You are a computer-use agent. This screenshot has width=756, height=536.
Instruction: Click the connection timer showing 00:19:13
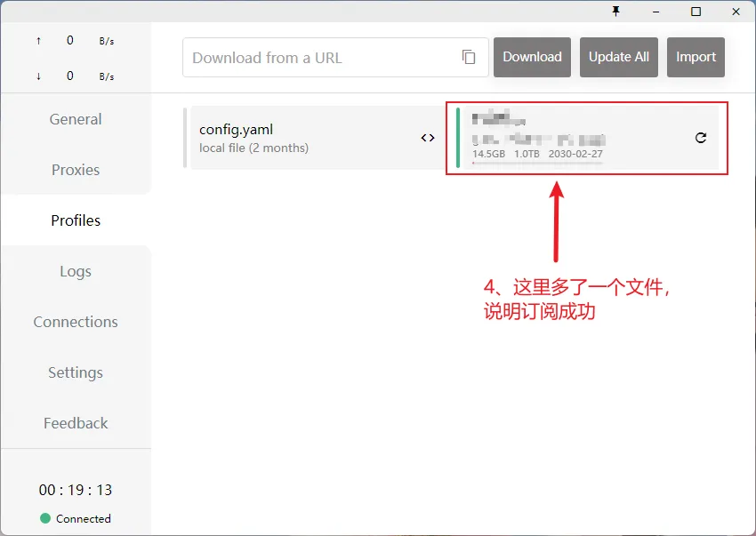[76, 490]
